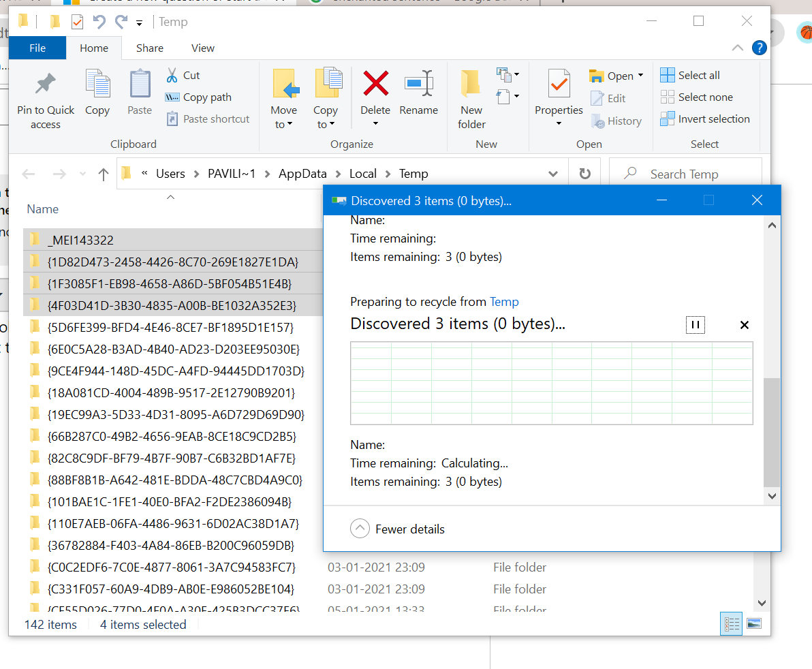Click the progress dialog's vertical scrollbar thumb
Image resolution: width=812 pixels, height=669 pixels.
[x=772, y=433]
